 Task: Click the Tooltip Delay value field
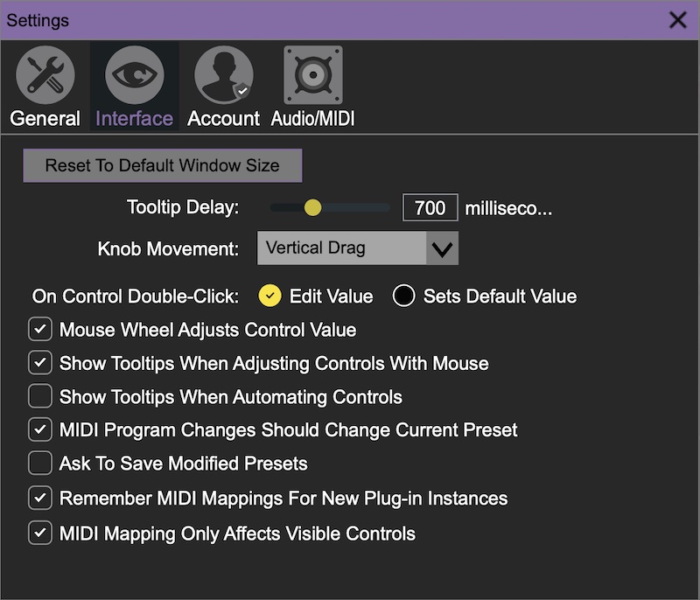point(430,208)
